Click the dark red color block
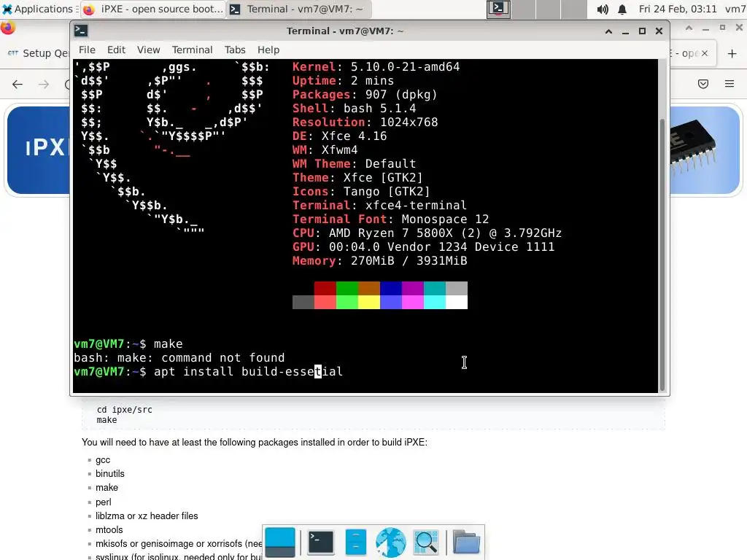747x560 pixels. [x=325, y=288]
